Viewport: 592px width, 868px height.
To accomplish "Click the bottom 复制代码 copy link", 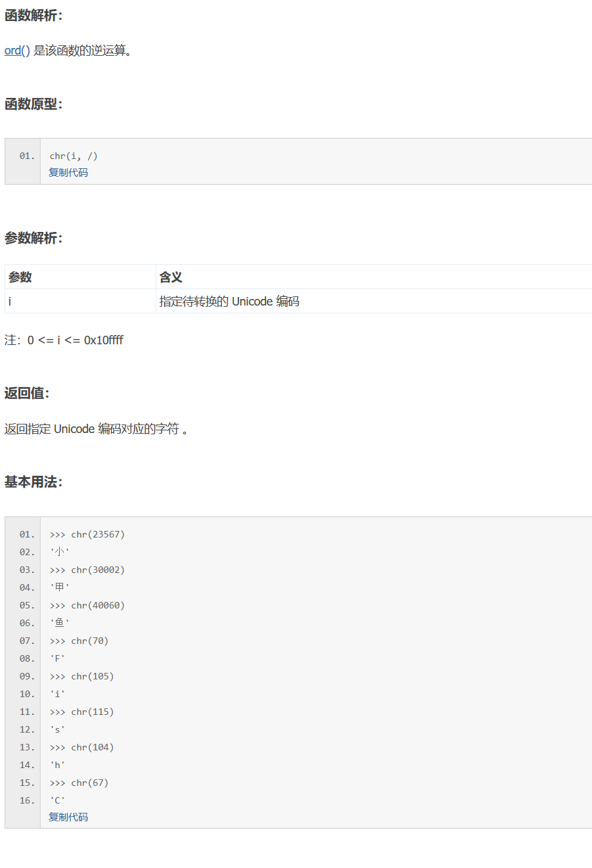I will tap(68, 817).
